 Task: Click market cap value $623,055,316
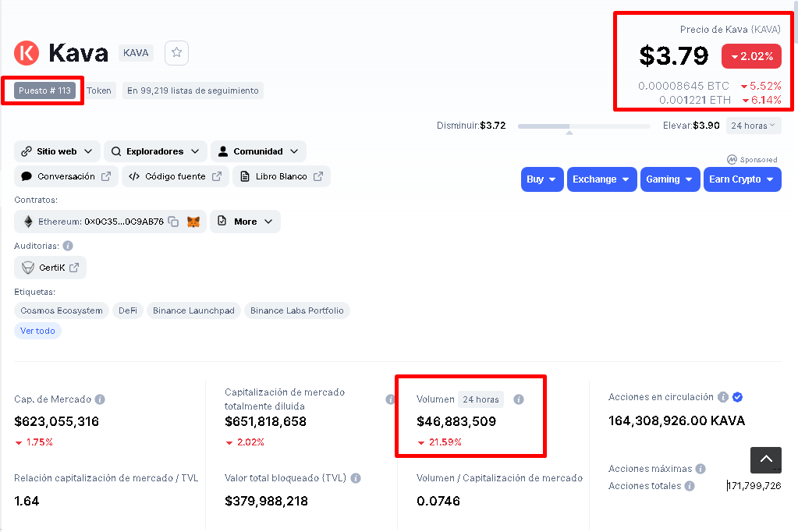tap(56, 421)
